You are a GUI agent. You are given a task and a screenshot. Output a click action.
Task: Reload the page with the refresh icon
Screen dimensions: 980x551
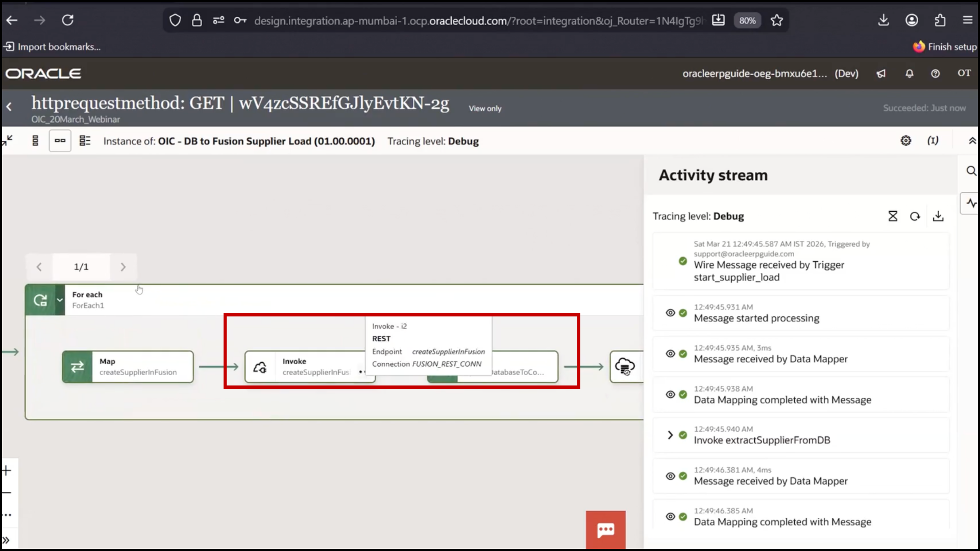(x=67, y=20)
